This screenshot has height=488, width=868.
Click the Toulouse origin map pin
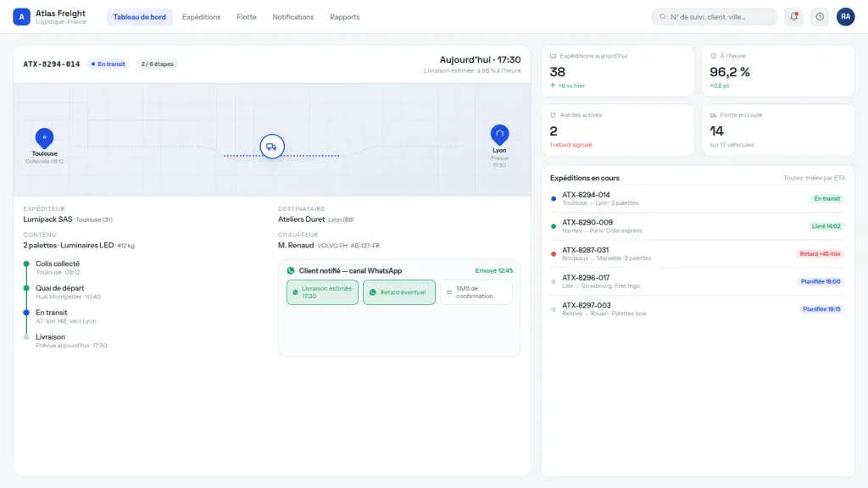coord(44,138)
